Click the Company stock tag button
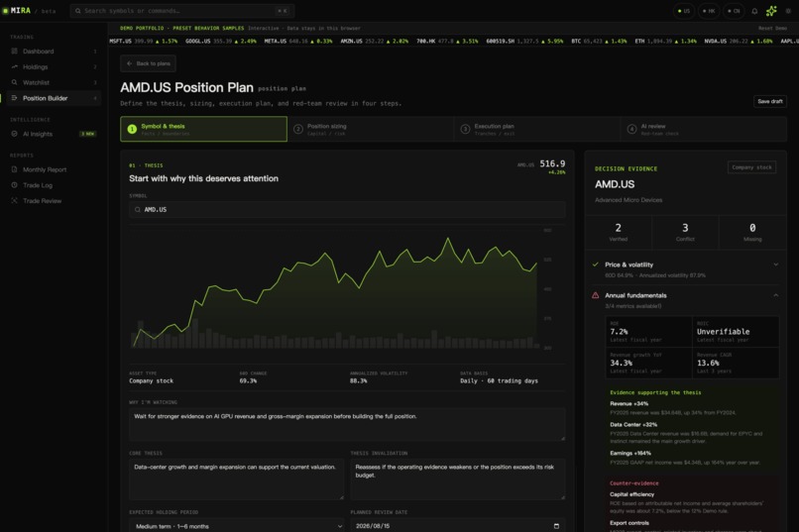Image resolution: width=799 pixels, height=532 pixels. point(751,167)
